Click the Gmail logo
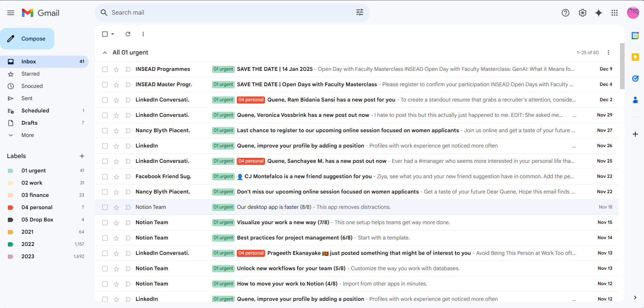 [40, 13]
